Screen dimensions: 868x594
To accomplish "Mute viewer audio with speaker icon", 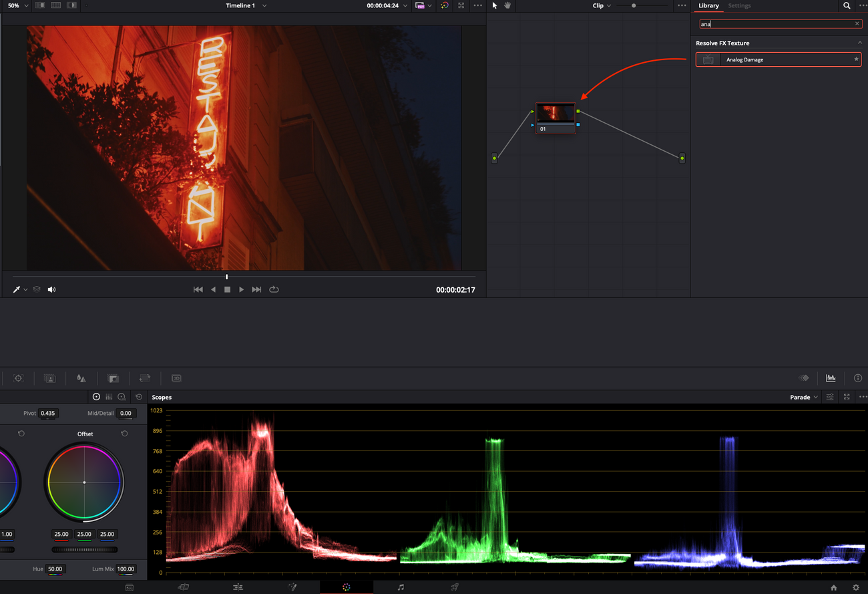I will [x=51, y=289].
